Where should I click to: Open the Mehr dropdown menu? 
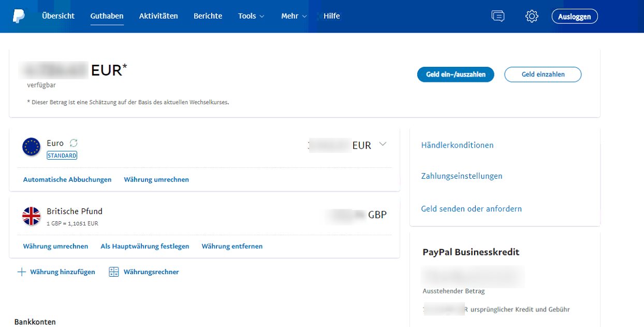click(x=294, y=16)
